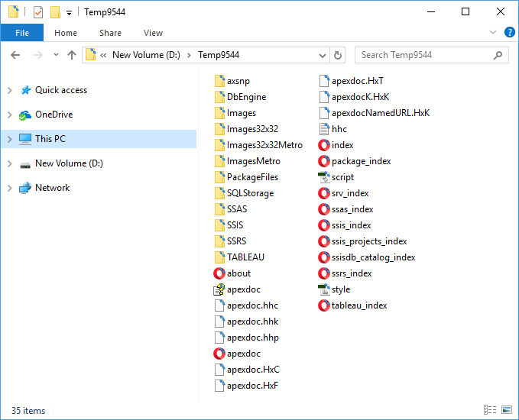Click the Properties quick access toolbar icon
This screenshot has width=519, height=420.
(x=38, y=12)
